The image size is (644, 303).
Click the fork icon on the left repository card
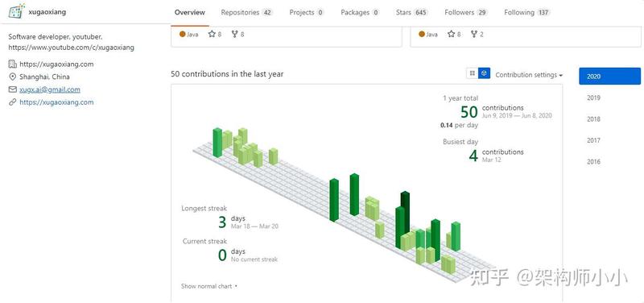point(234,34)
